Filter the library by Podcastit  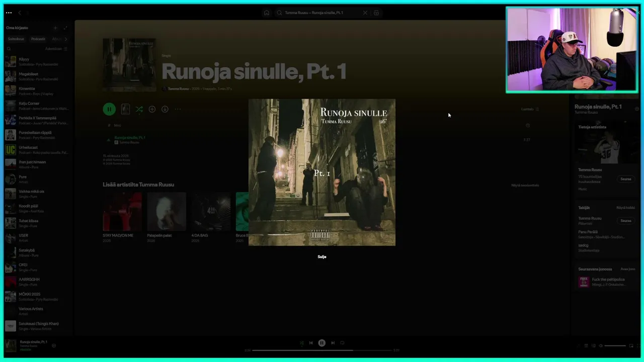coord(38,39)
